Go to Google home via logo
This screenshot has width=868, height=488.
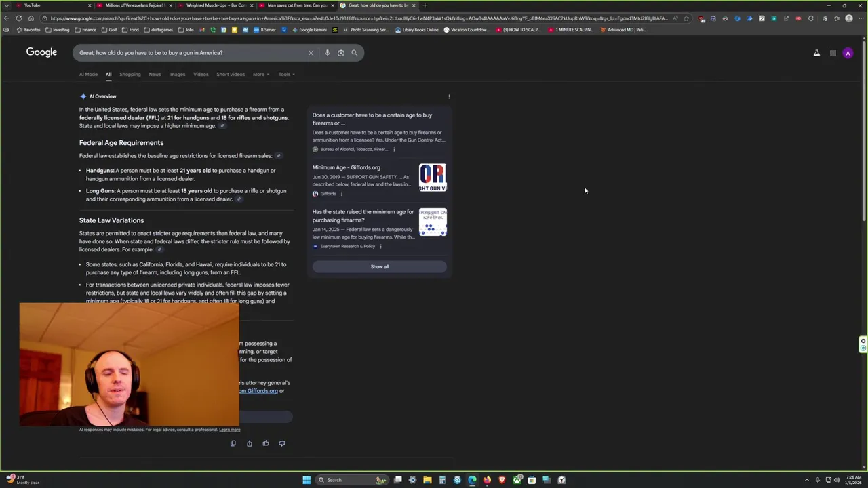coord(41,52)
